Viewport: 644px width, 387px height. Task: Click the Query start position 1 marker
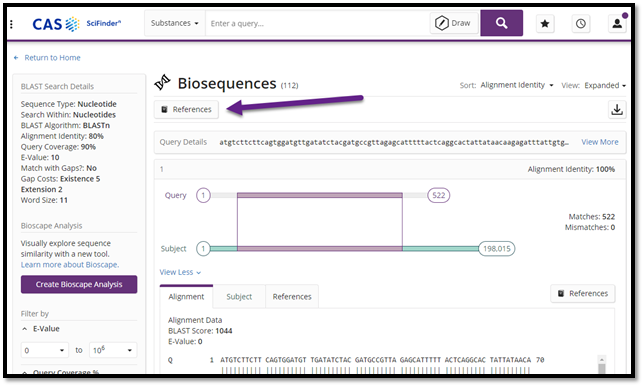[x=203, y=195]
